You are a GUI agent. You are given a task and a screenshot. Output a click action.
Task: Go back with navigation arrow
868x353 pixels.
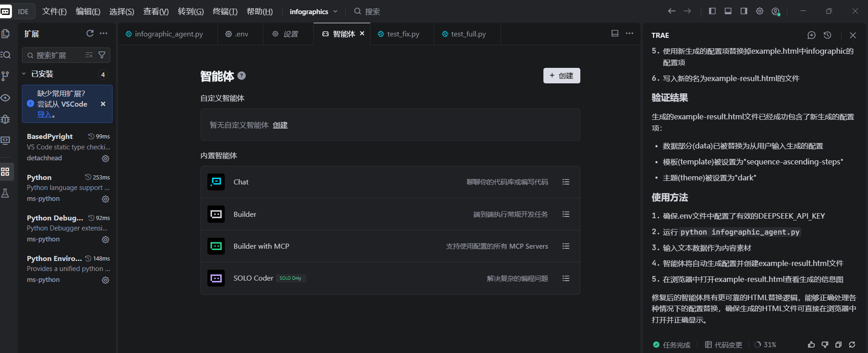[672, 11]
